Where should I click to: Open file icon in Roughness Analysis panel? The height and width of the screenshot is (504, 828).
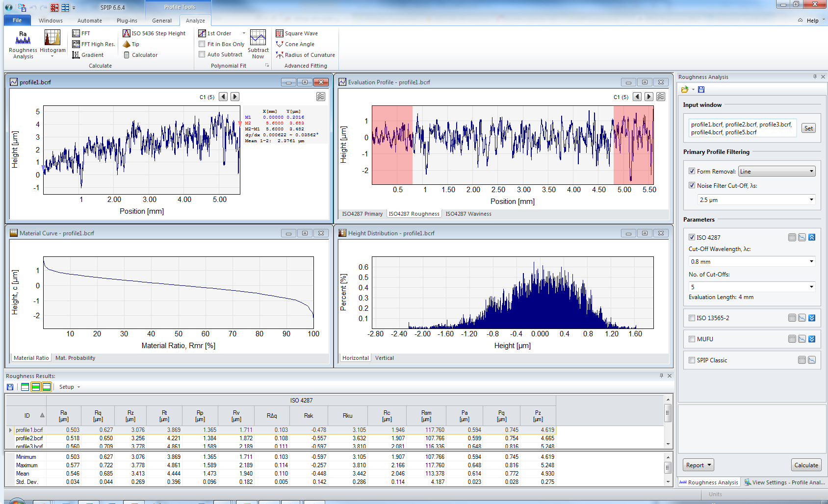[685, 89]
